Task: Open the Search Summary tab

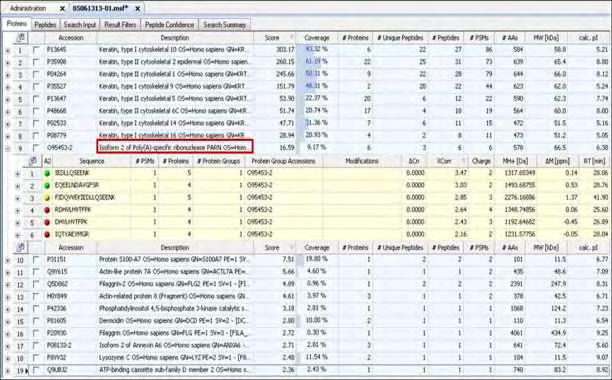Action: (224, 25)
